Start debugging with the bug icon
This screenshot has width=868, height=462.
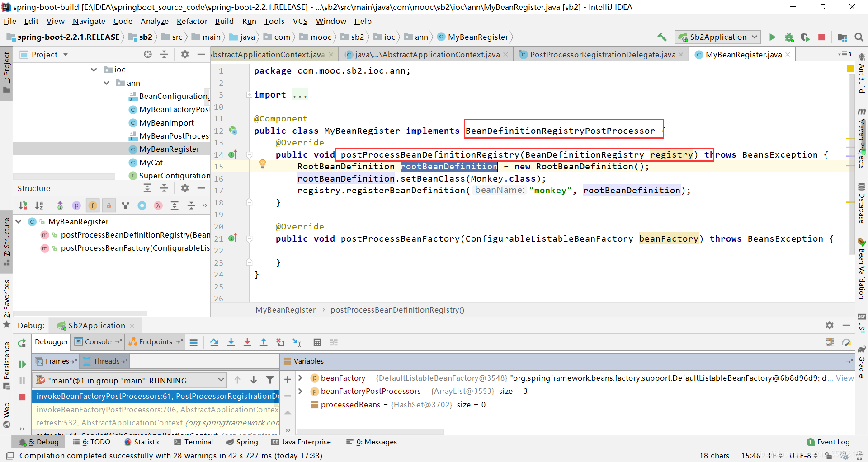point(789,37)
